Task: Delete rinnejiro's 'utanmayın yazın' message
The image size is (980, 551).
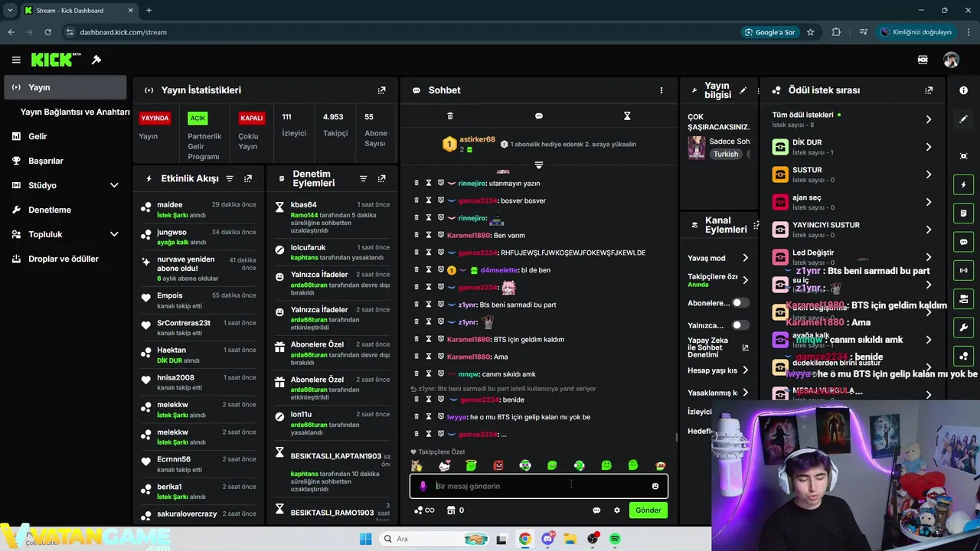Action: tap(416, 183)
